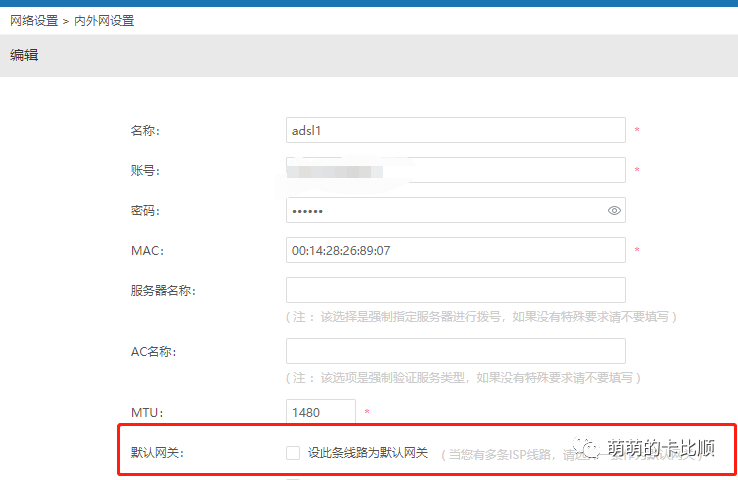Select the 编辑 section header text
738x480 pixels.
tap(24, 55)
